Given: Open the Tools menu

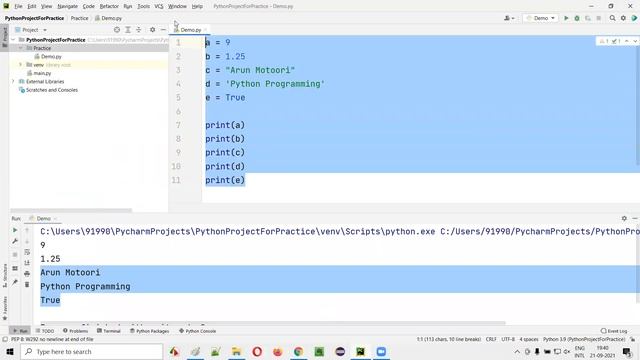Looking at the screenshot, I should click(143, 7).
